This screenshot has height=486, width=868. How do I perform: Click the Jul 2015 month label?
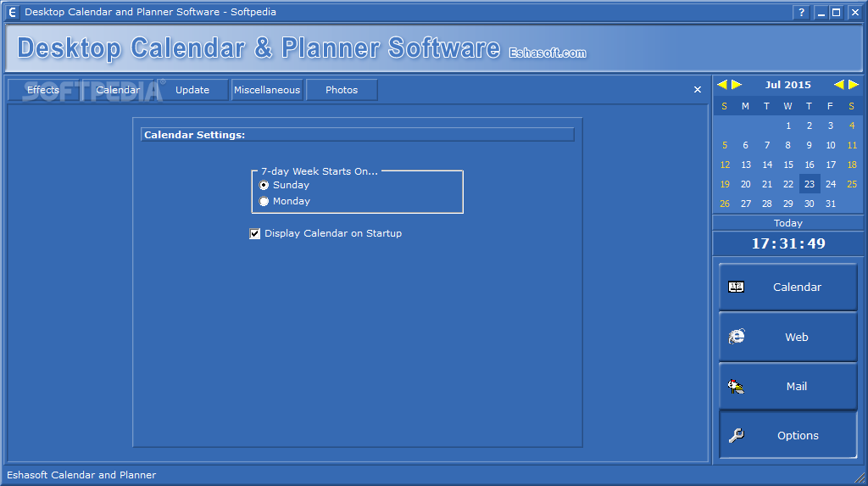pyautogui.click(x=787, y=85)
